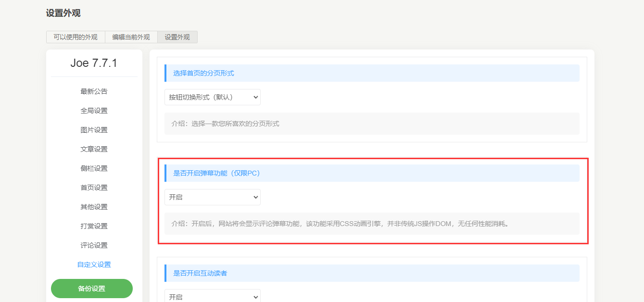Select the 设置外观 tab
The width and height of the screenshot is (644, 302).
pos(177,37)
